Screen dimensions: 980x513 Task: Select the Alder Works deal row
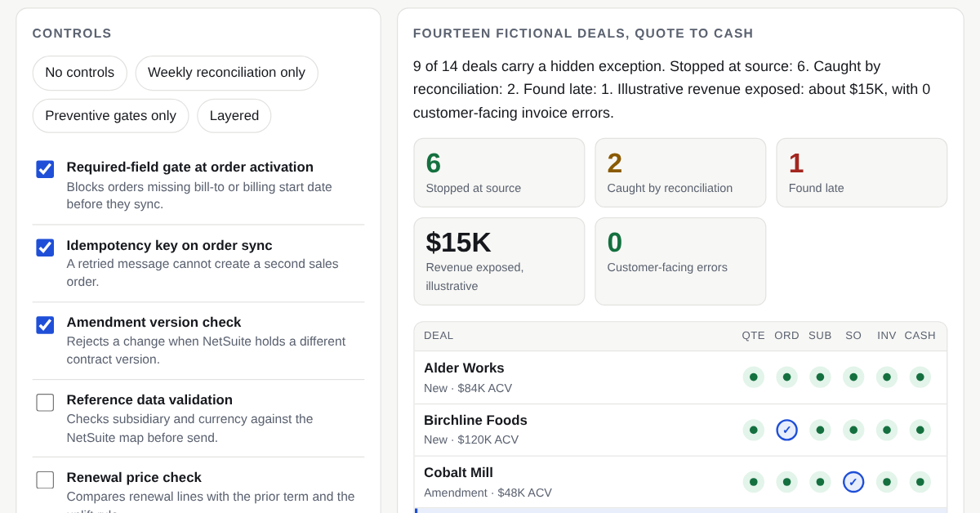pos(680,377)
